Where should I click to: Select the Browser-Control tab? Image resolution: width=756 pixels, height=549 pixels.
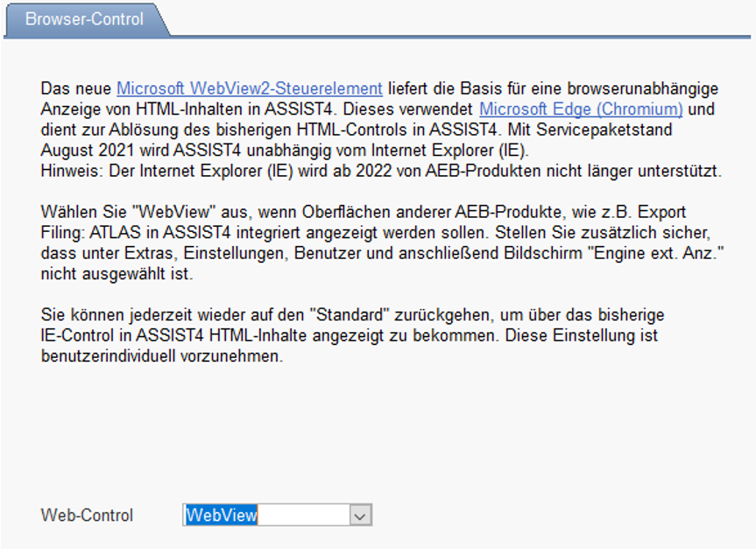84,19
